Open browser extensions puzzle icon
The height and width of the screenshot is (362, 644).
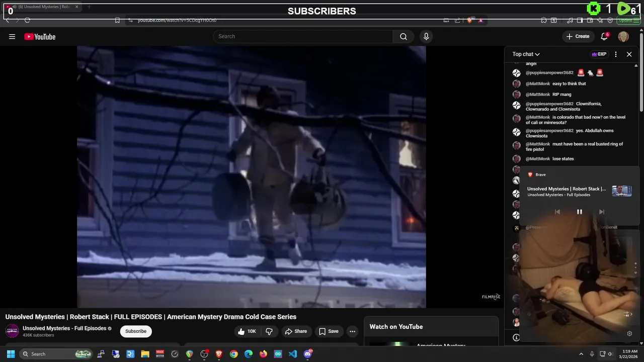coord(544,20)
